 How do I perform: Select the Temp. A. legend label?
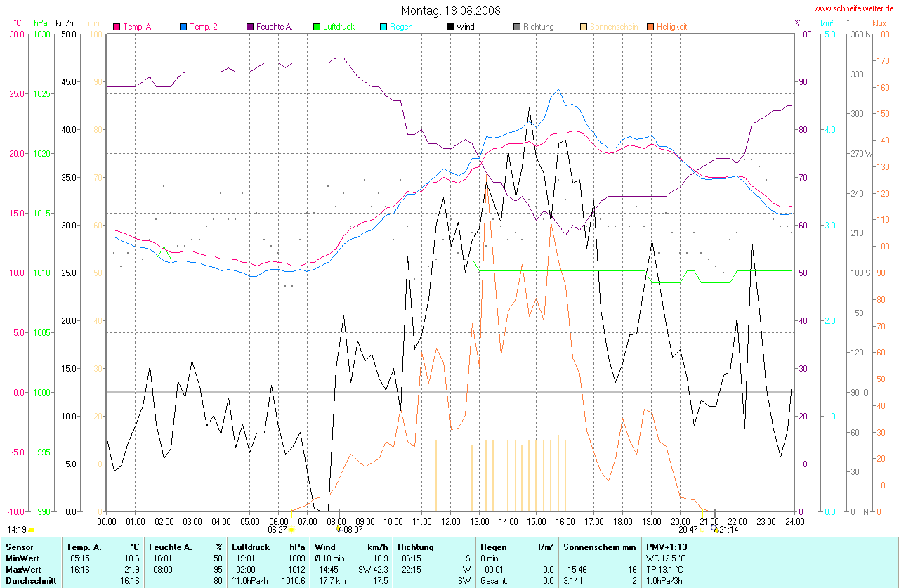tap(138, 27)
